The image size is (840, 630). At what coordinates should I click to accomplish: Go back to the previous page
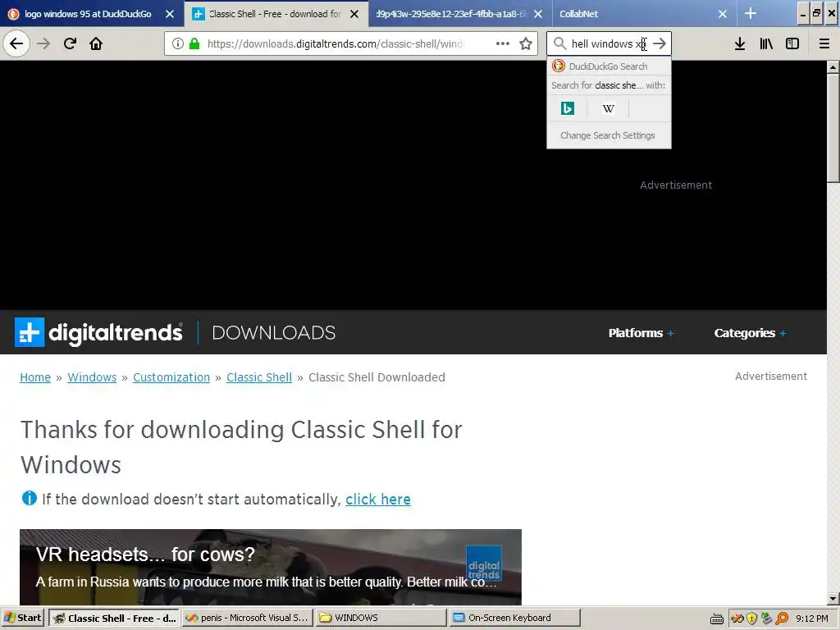[x=16, y=43]
